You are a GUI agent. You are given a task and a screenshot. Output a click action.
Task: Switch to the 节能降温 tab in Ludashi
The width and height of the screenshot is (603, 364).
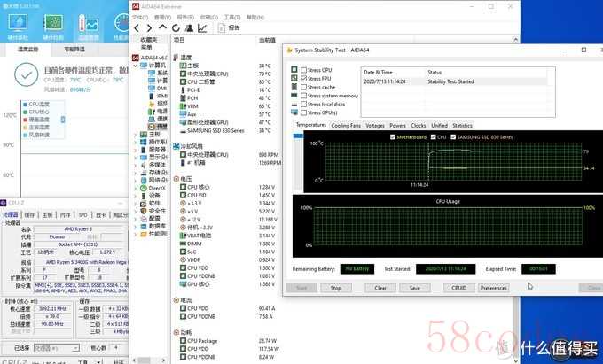(74, 49)
